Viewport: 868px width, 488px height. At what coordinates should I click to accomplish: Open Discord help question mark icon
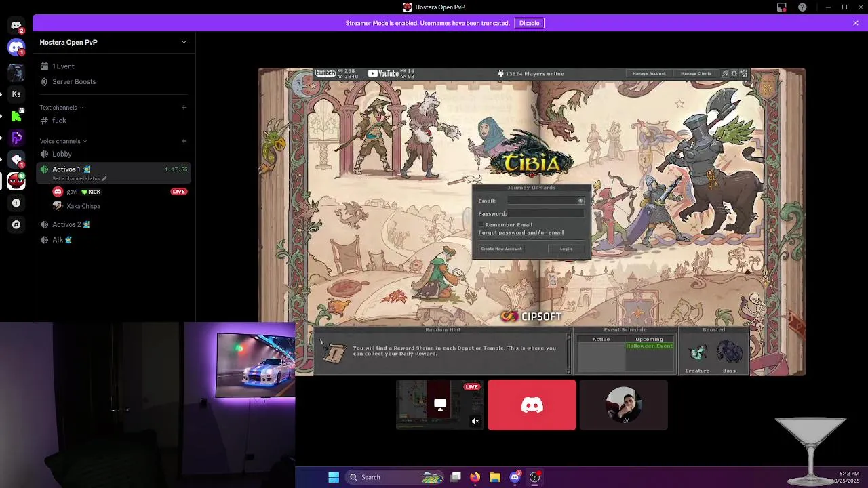pos(803,7)
